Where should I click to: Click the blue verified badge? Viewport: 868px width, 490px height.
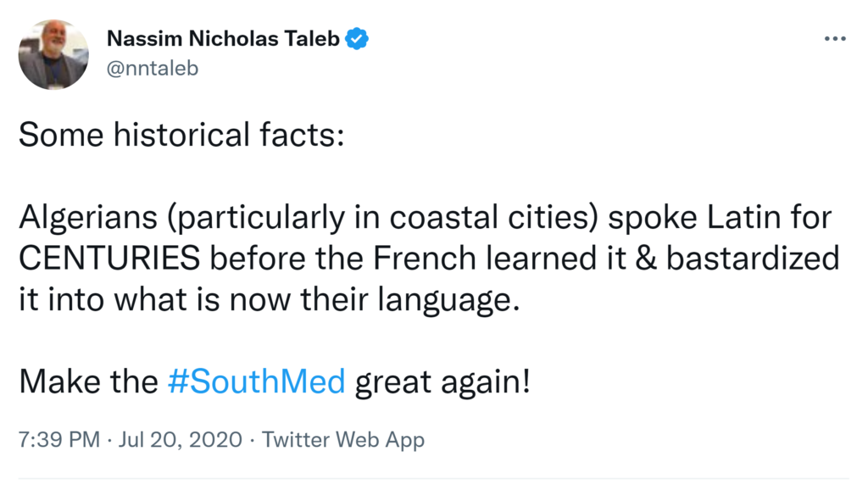[358, 38]
